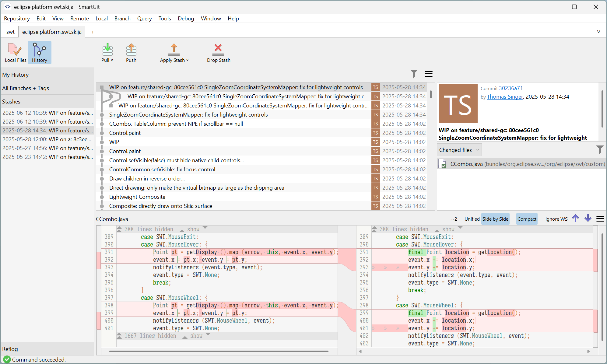Viewport: 607px width, 364px height.
Task: Switch to the History view
Action: click(x=40, y=52)
